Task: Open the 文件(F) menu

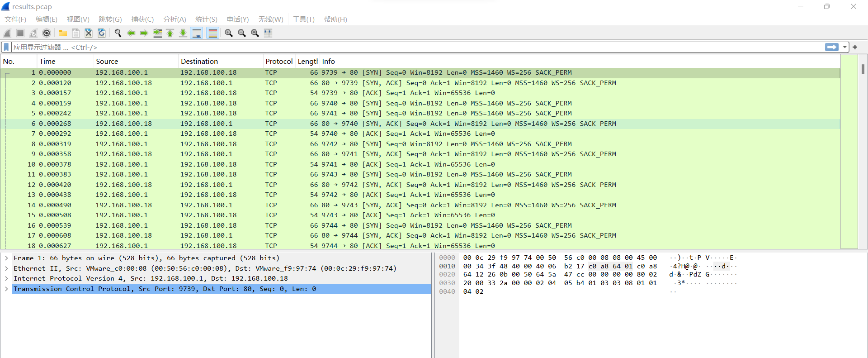Action: click(15, 19)
